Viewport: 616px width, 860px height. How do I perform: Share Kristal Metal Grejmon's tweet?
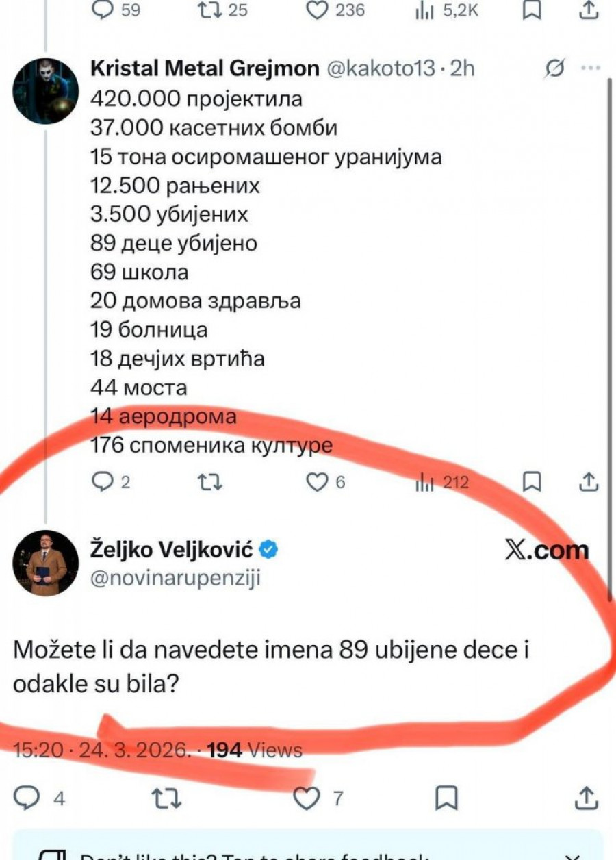point(589,482)
